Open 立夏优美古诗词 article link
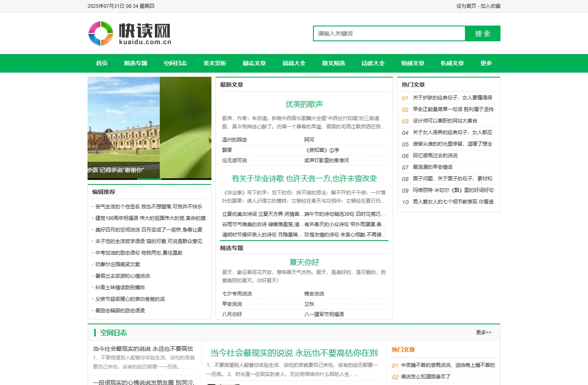Screen dimensions: 588x385 coord(263,214)
